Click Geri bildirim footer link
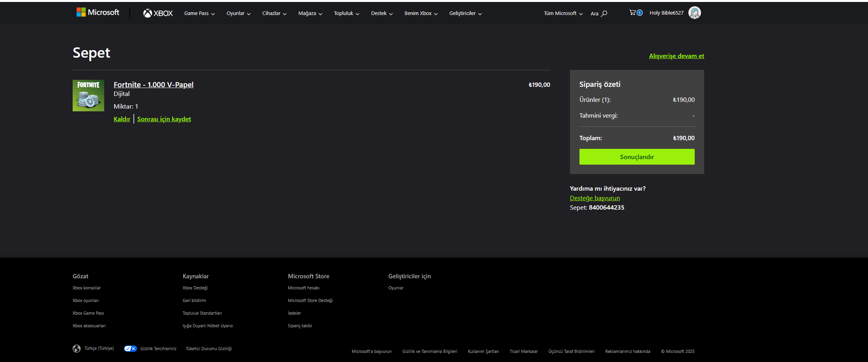 [194, 300]
